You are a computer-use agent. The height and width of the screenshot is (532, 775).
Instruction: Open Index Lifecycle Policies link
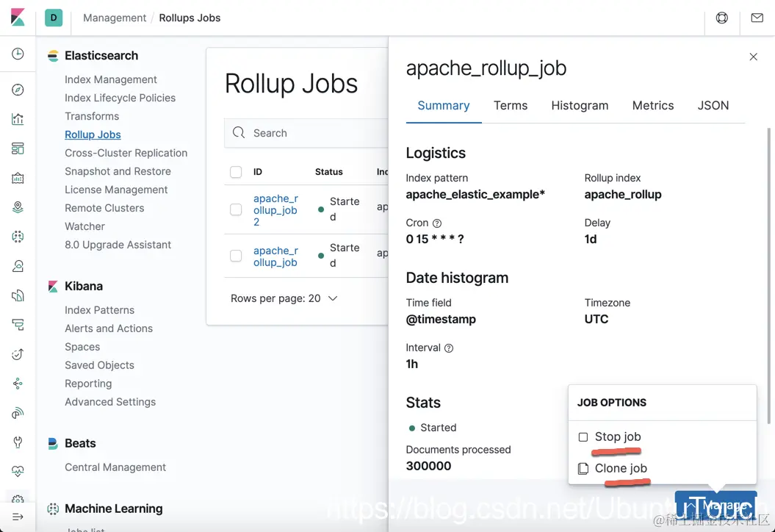point(120,98)
